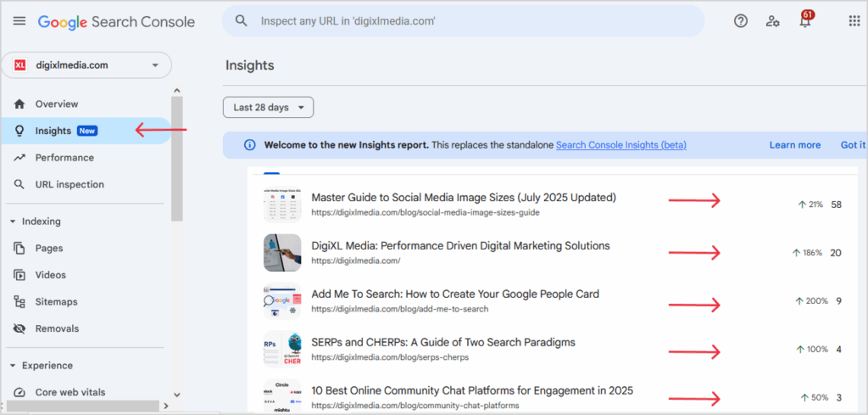The width and height of the screenshot is (868, 415).
Task: Open the hamburger main menu
Action: pyautogui.click(x=19, y=21)
